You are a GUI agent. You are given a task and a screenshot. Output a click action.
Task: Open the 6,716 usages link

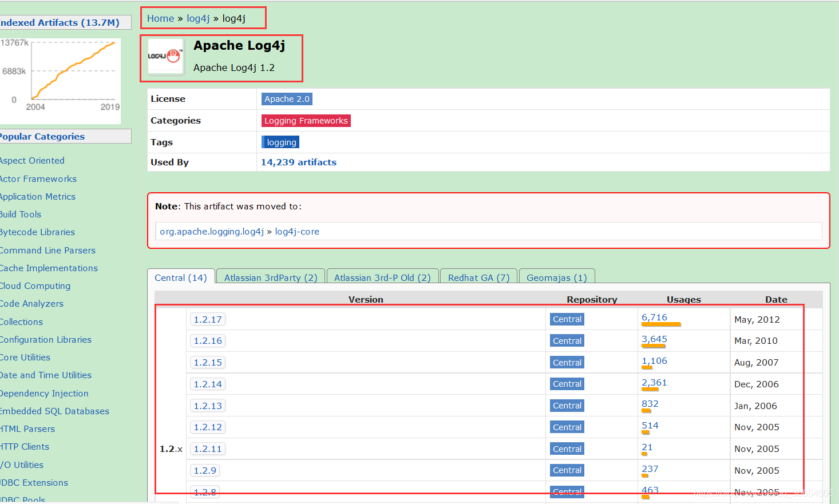click(x=654, y=318)
